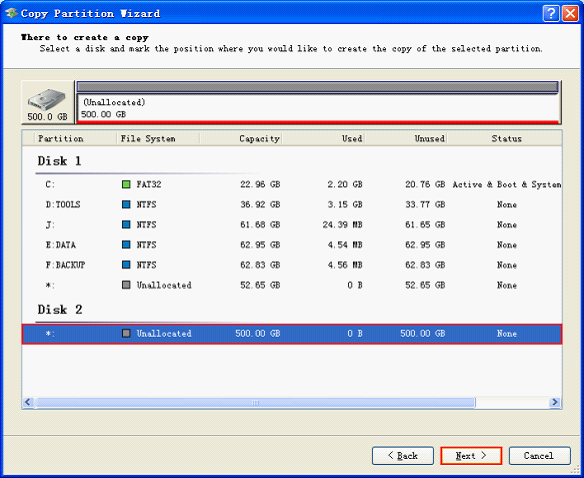Screen dimensions: 584x478
Task: Click the blue NTFS icon for D:TOOLS
Action: 126,204
